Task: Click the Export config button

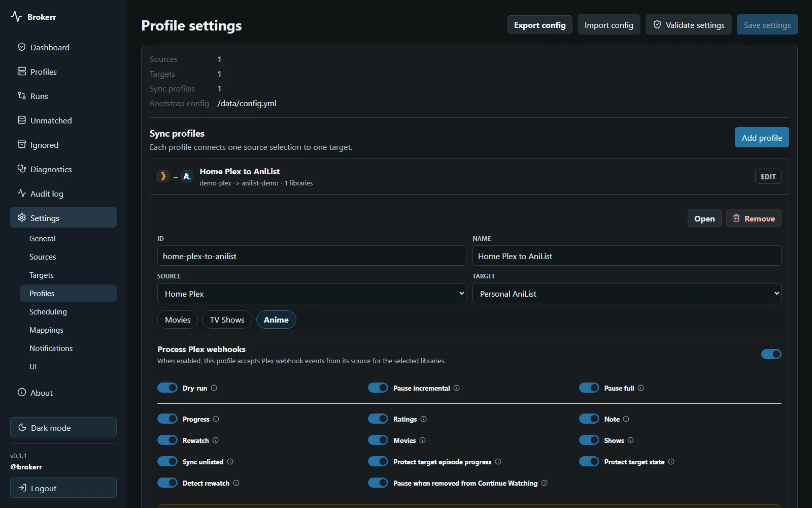Action: coord(540,24)
